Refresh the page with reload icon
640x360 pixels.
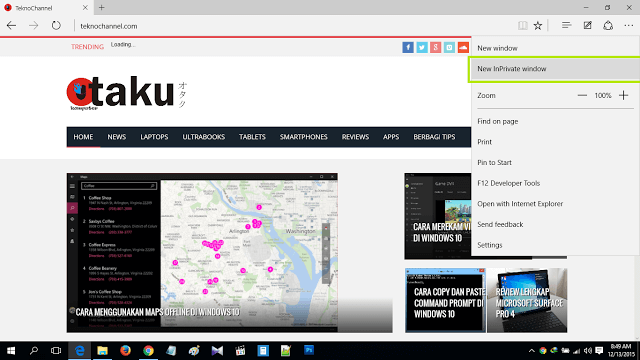point(56,26)
